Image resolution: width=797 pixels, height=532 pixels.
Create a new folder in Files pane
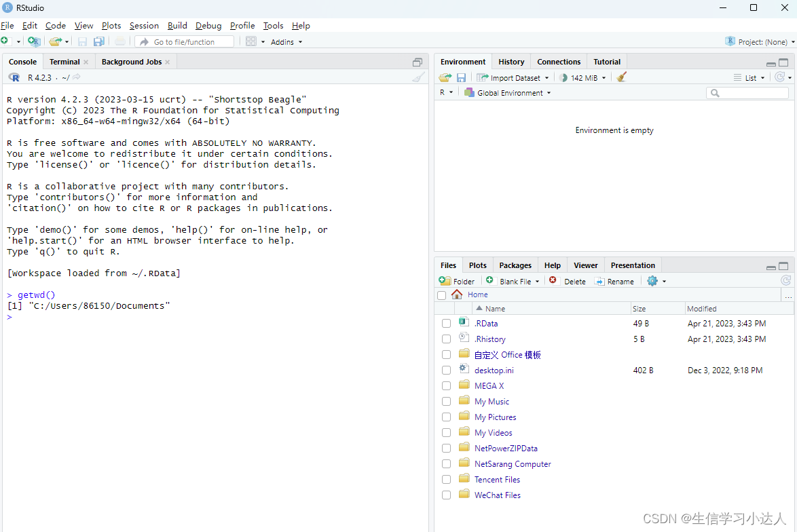(457, 280)
